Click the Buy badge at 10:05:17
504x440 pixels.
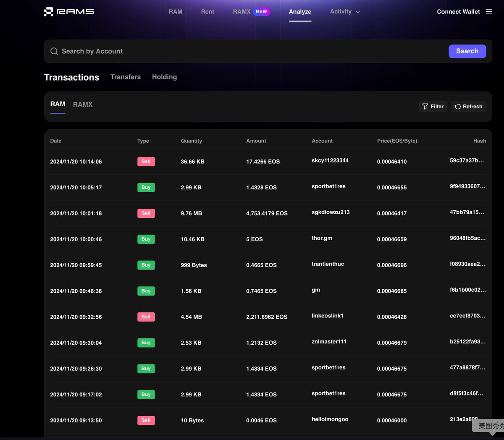(146, 188)
